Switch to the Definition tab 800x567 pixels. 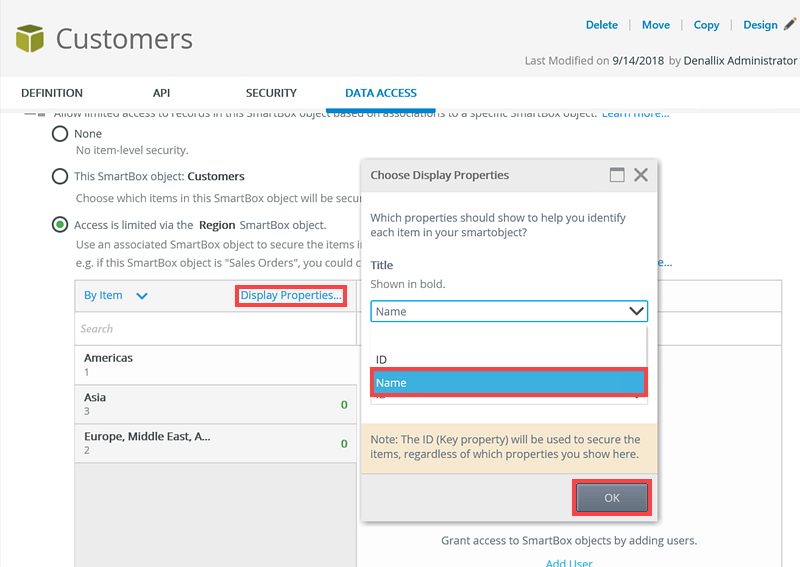pyautogui.click(x=52, y=93)
